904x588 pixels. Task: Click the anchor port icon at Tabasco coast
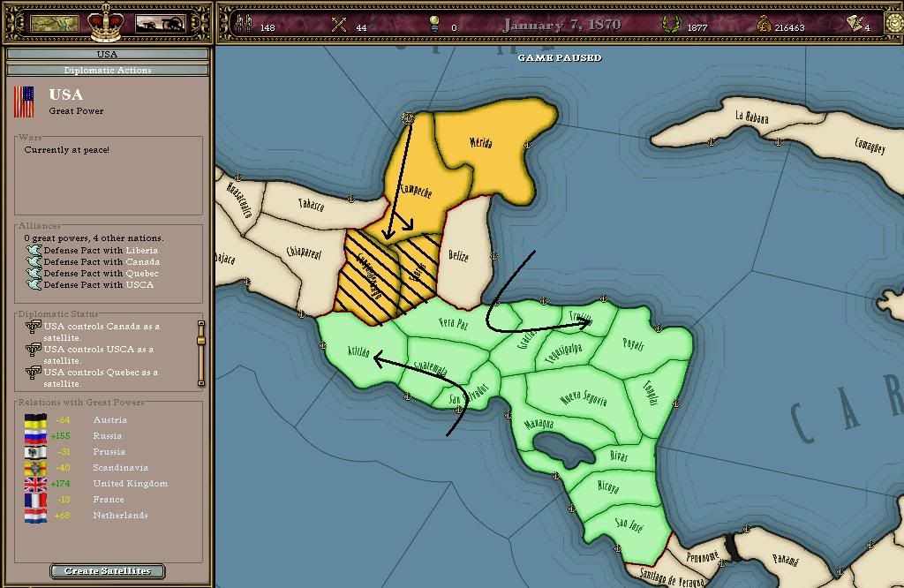350,199
